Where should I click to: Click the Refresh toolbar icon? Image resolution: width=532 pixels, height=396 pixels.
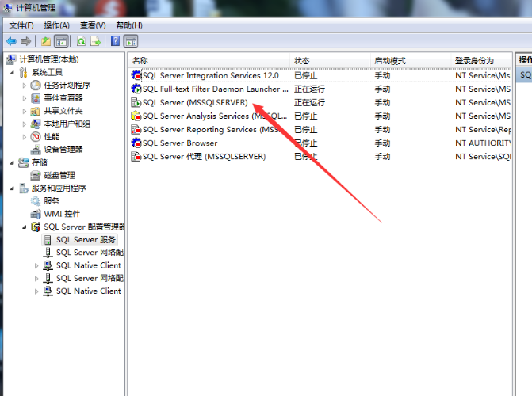coord(81,41)
